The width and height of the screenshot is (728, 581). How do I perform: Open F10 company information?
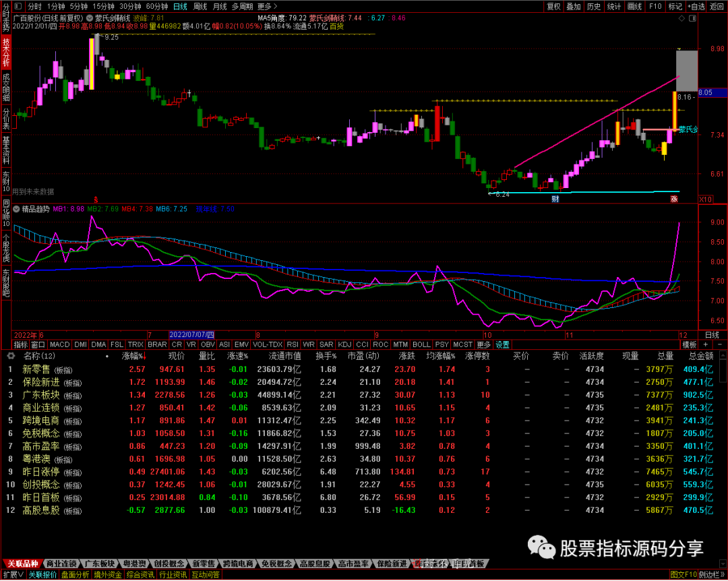[655, 7]
